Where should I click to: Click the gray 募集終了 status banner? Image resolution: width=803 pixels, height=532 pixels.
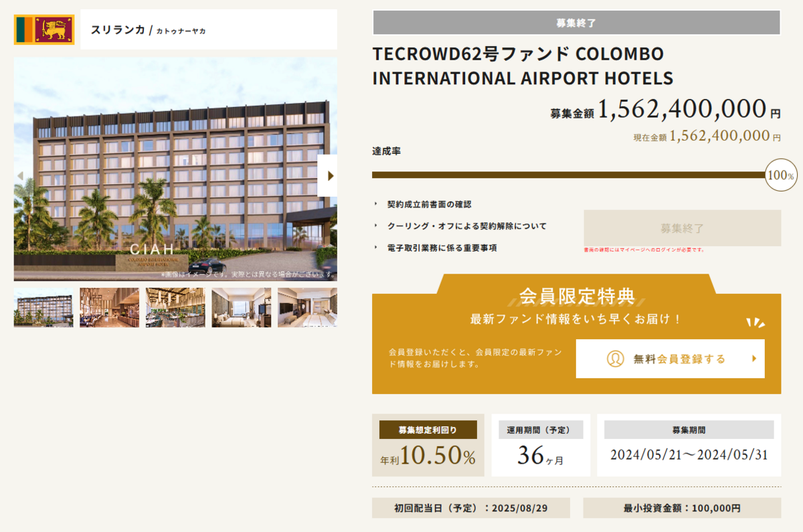tap(576, 23)
